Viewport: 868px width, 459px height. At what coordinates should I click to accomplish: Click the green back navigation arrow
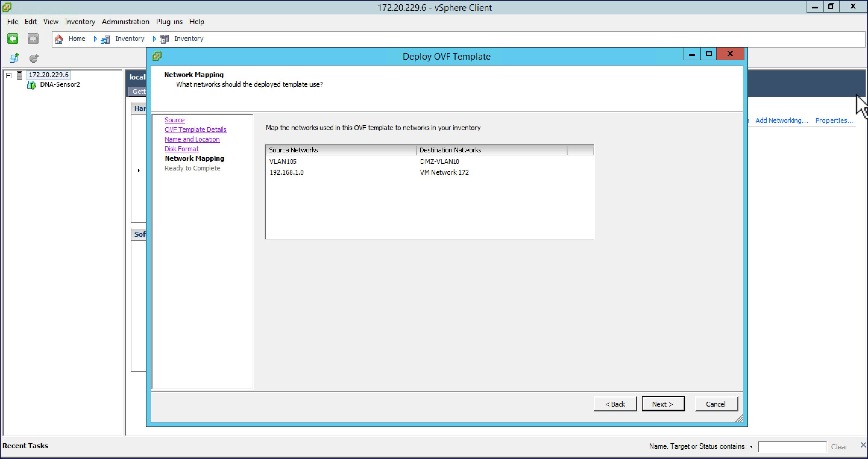12,39
